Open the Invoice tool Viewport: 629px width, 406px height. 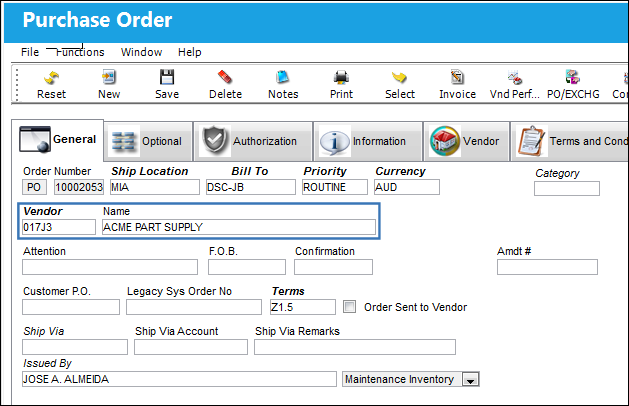(457, 77)
